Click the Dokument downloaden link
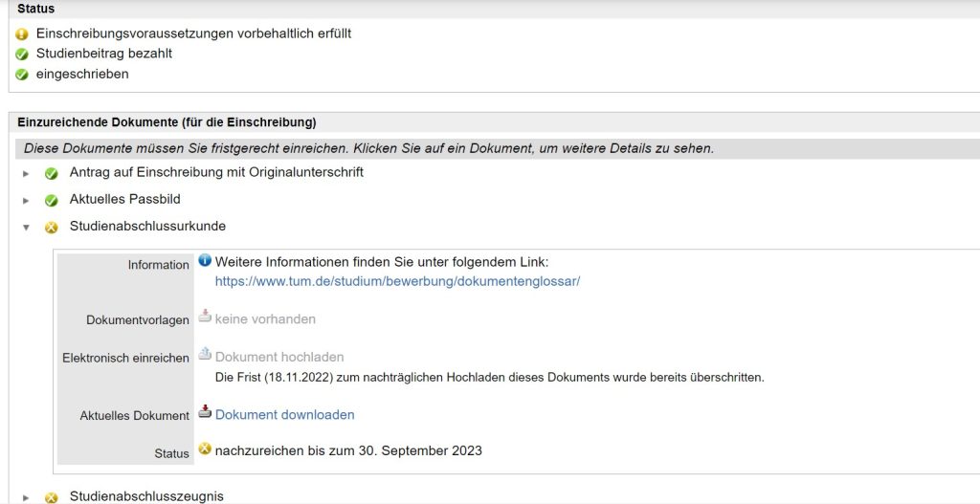 pos(284,415)
